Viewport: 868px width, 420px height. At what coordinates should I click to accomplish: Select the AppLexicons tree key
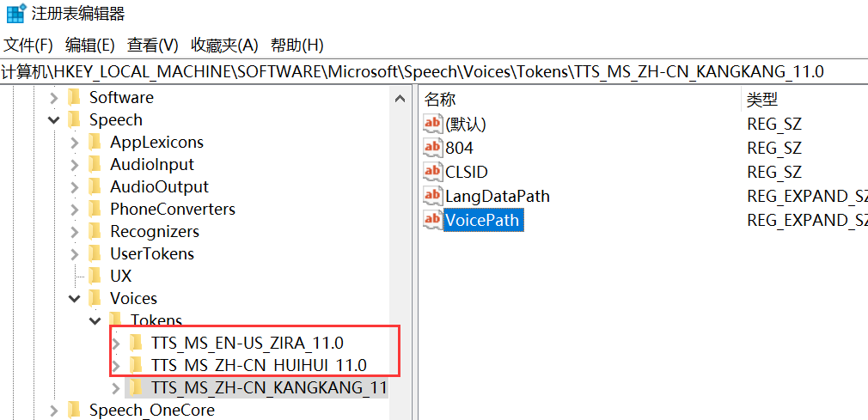point(156,143)
